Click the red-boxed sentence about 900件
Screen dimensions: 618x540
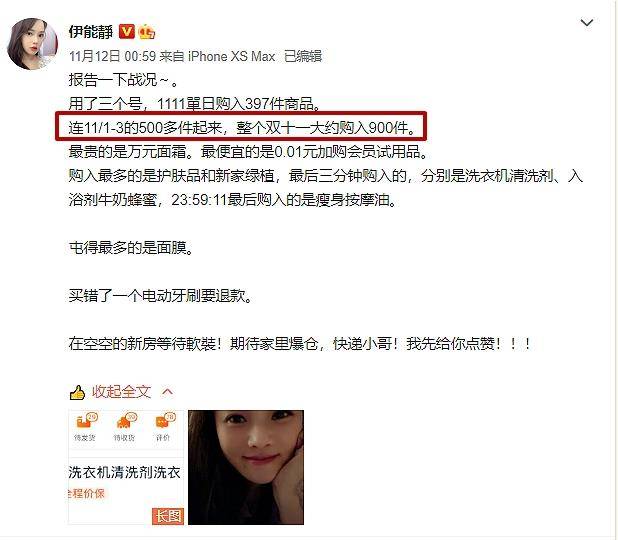tap(241, 127)
